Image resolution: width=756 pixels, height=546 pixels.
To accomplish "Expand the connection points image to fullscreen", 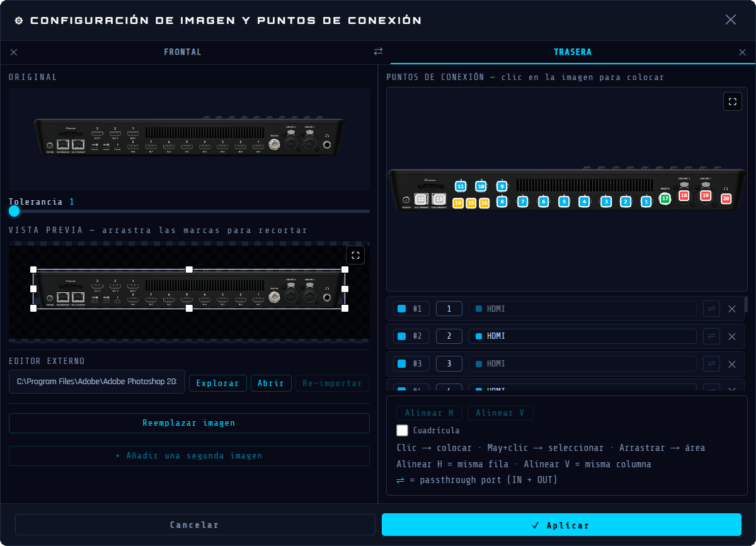I will click(733, 101).
